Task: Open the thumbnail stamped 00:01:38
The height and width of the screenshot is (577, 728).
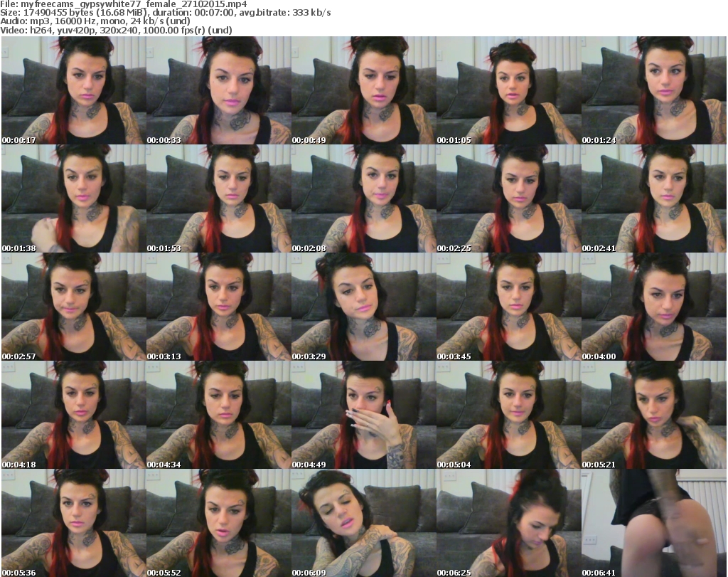Action: pyautogui.click(x=74, y=198)
